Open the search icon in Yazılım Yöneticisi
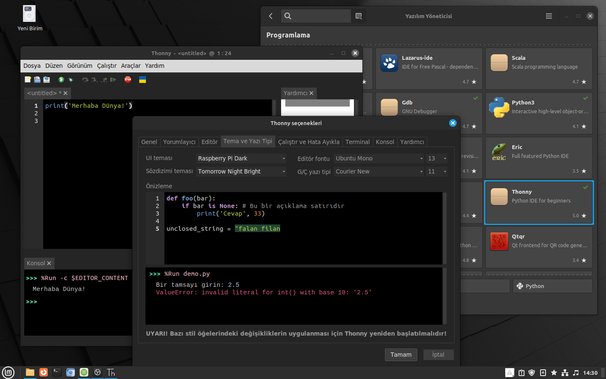This screenshot has width=606, height=379. click(288, 16)
